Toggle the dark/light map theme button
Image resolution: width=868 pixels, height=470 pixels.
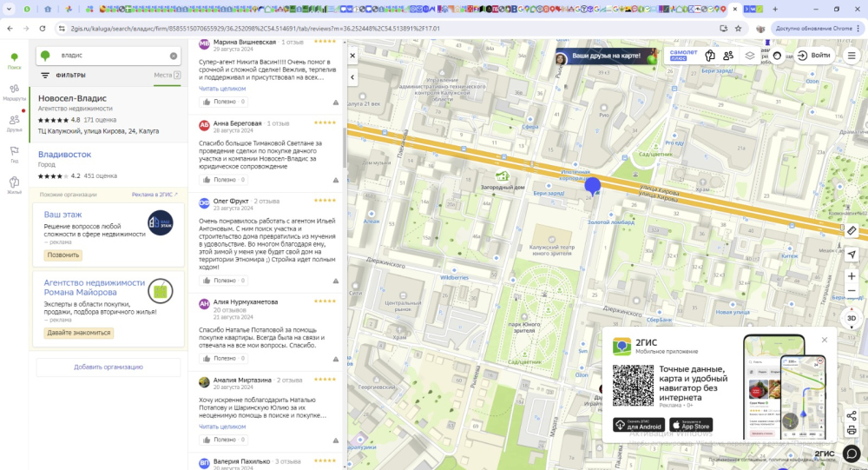coord(777,56)
